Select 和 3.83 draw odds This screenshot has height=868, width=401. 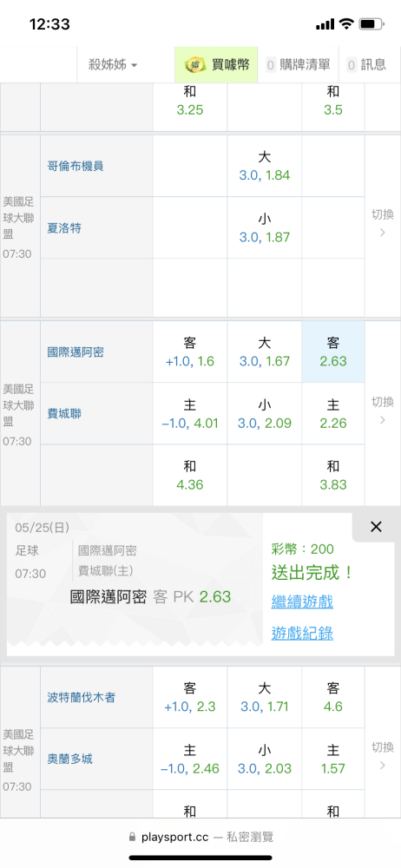click(333, 476)
